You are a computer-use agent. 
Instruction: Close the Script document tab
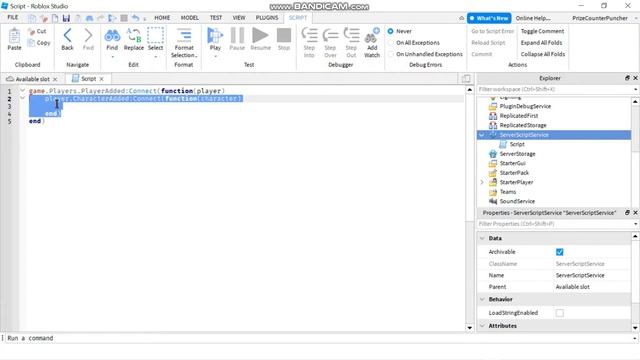point(102,79)
